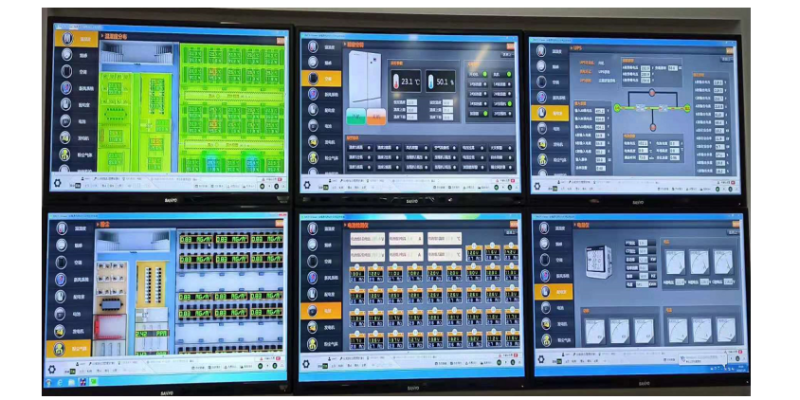Open the third cream-colored selector on the battery screen
The width and height of the screenshot is (800, 400).
click(444, 239)
